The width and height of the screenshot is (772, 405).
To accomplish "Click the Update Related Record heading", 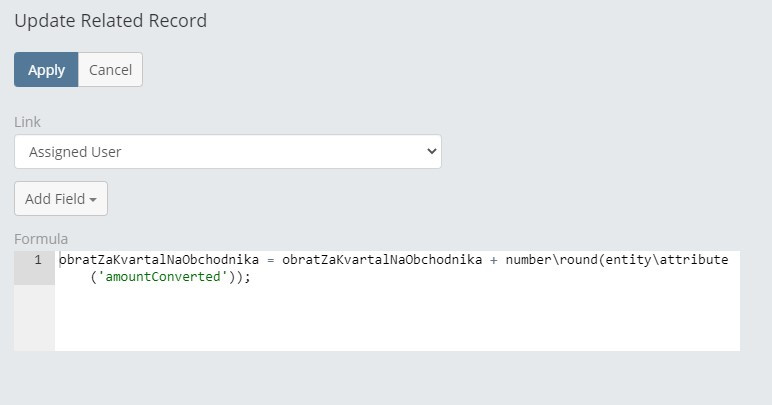I will pyautogui.click(x=110, y=21).
